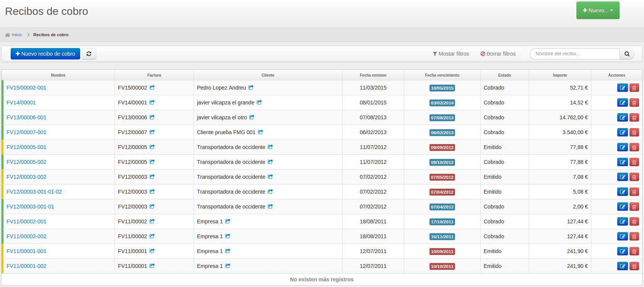Edit receipt FV11/00002-002
Image resolution: width=644 pixels, height=287 pixels.
(623, 236)
